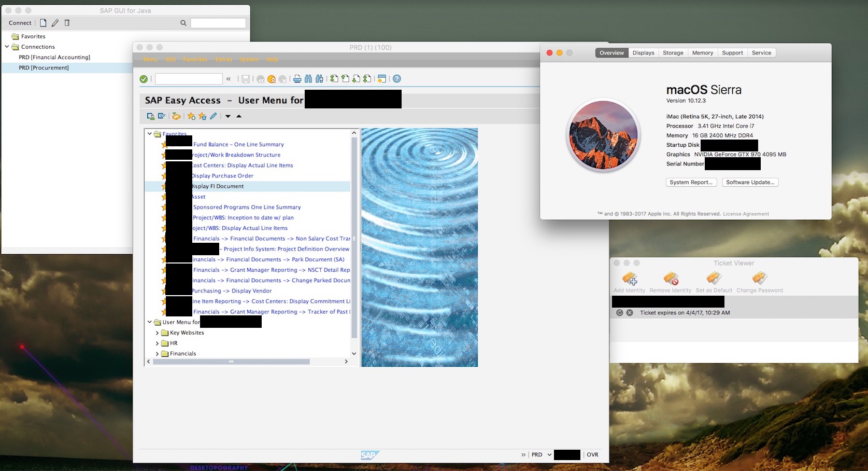
Task: Open the Help menu in SAP window
Action: [x=272, y=60]
